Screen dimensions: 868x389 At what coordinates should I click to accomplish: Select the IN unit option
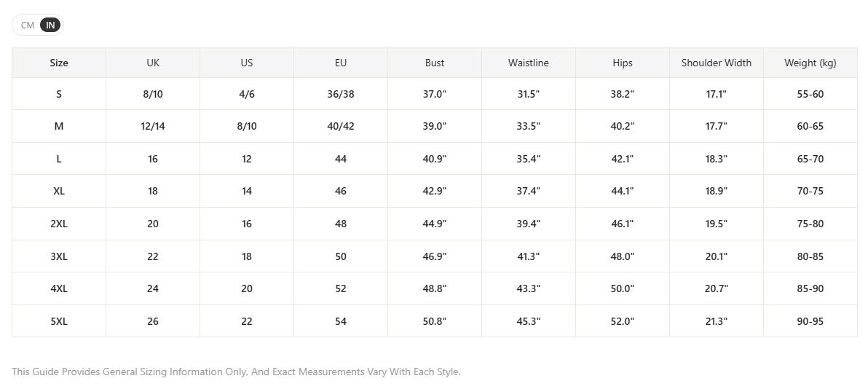50,25
